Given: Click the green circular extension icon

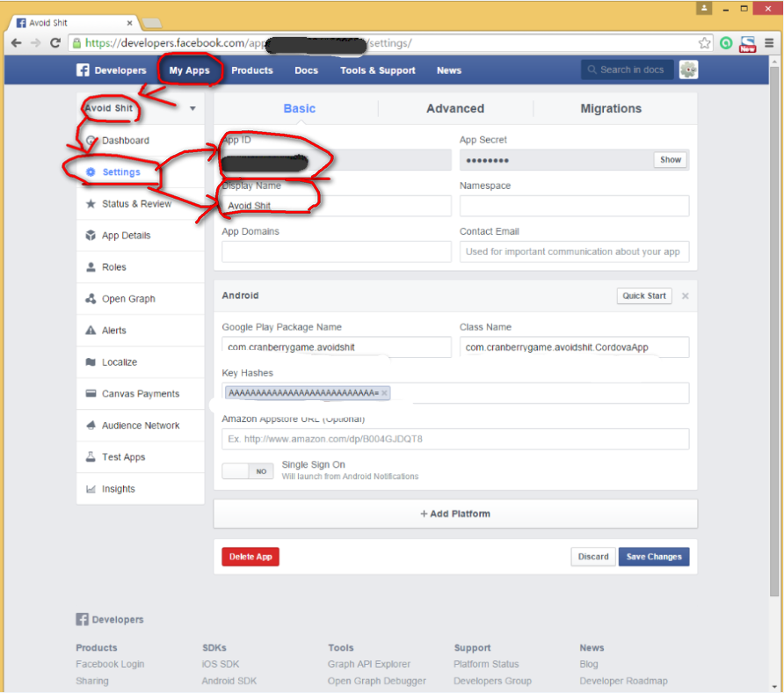Looking at the screenshot, I should tap(726, 43).
